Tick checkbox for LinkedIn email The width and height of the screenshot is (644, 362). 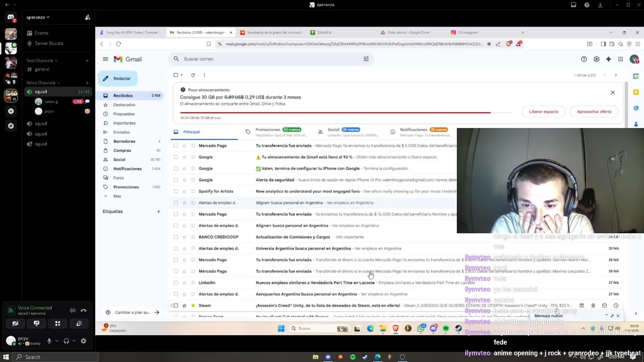(x=176, y=283)
